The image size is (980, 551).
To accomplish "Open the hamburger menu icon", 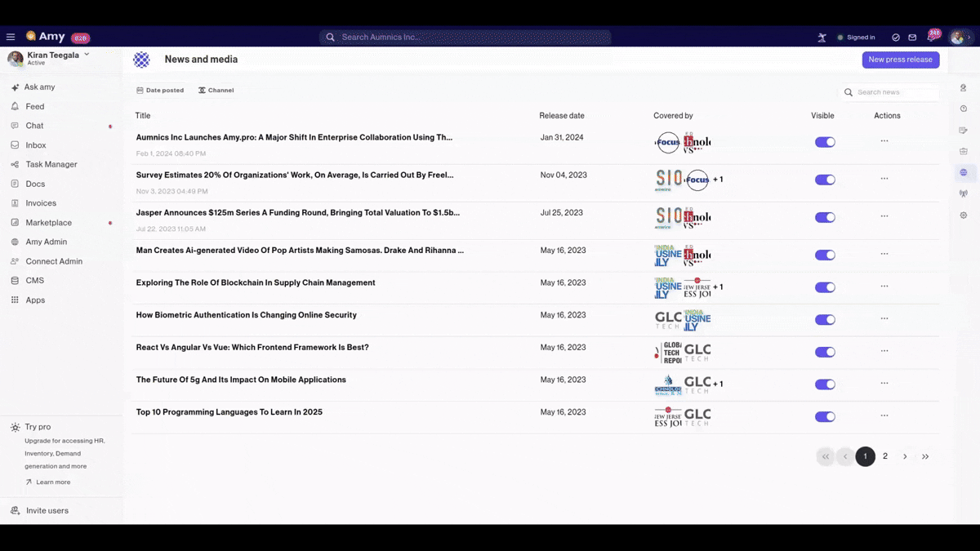I will click(x=11, y=37).
